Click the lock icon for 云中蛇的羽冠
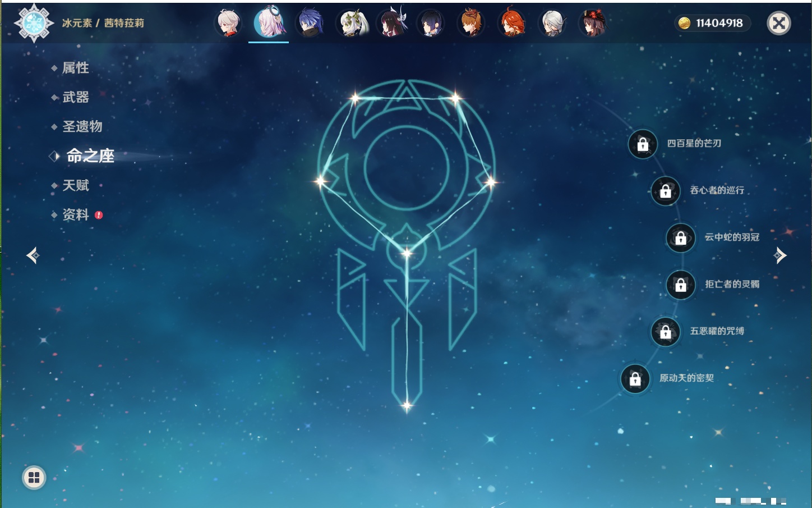This screenshot has height=508, width=812. pyautogui.click(x=681, y=238)
